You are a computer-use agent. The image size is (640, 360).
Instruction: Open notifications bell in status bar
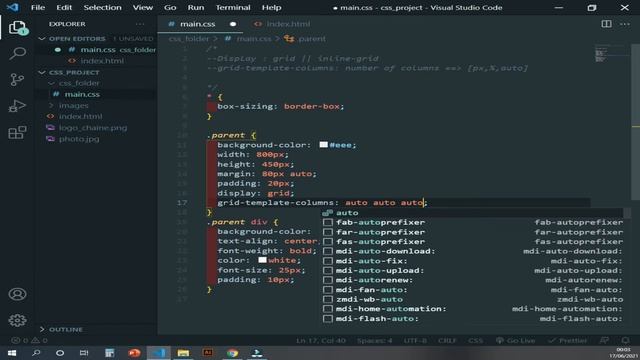pos(625,340)
